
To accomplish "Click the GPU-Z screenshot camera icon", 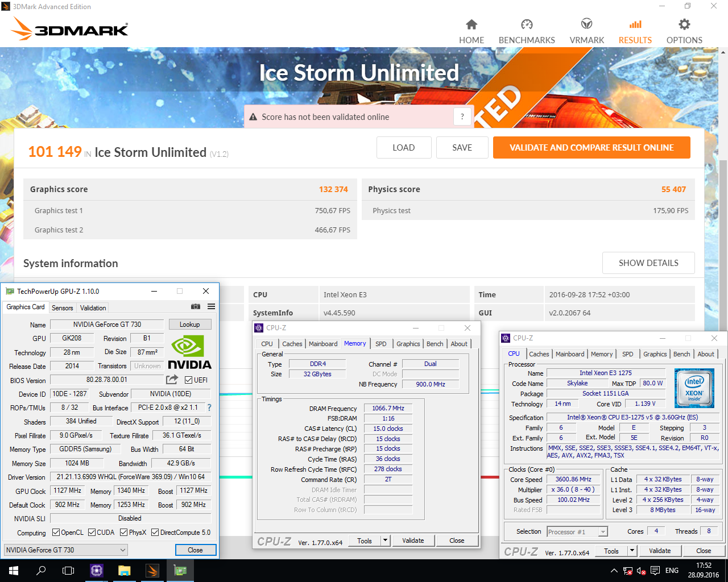I will pos(196,306).
